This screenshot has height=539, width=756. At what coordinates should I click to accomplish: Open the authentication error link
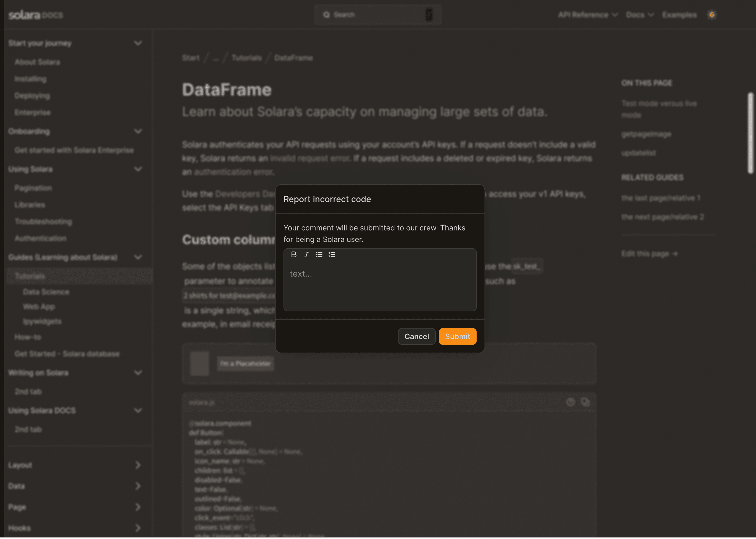tap(233, 172)
